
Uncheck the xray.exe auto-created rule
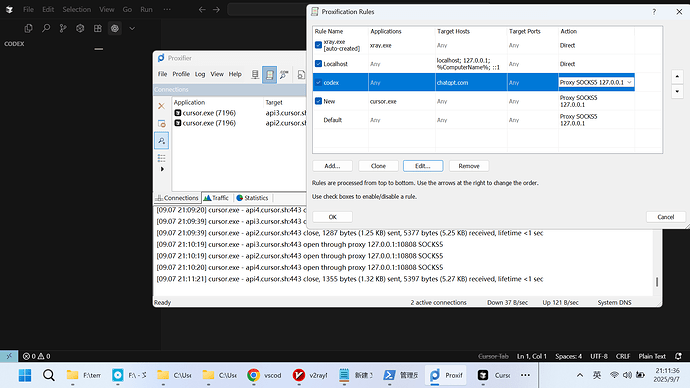point(318,45)
